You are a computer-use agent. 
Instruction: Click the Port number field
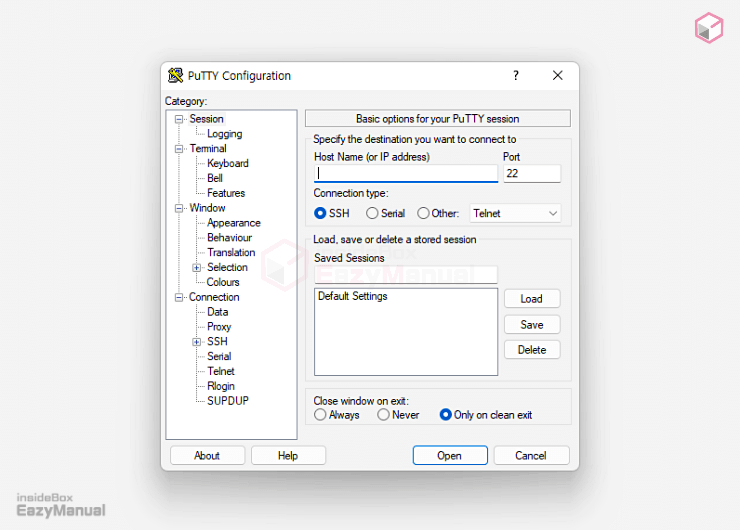click(532, 173)
